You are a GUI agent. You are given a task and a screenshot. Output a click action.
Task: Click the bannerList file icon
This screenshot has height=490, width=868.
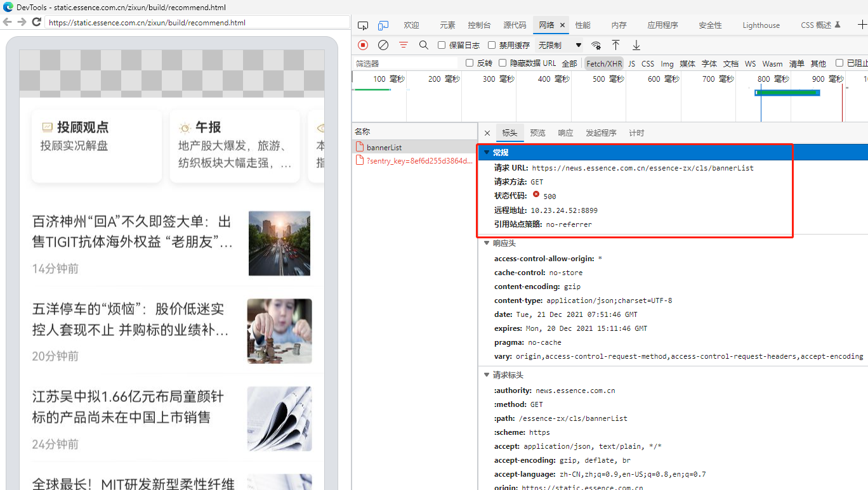click(360, 147)
